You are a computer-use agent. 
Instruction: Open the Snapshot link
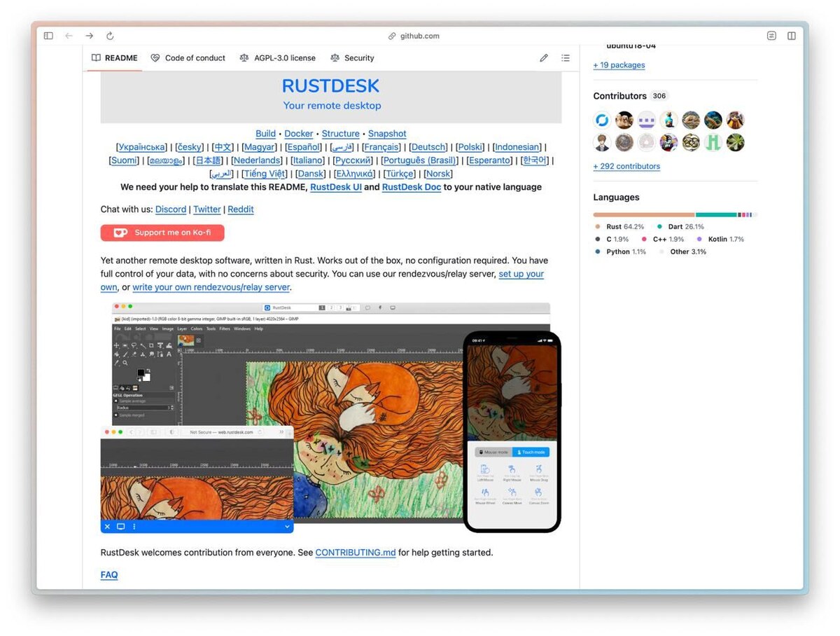[387, 134]
